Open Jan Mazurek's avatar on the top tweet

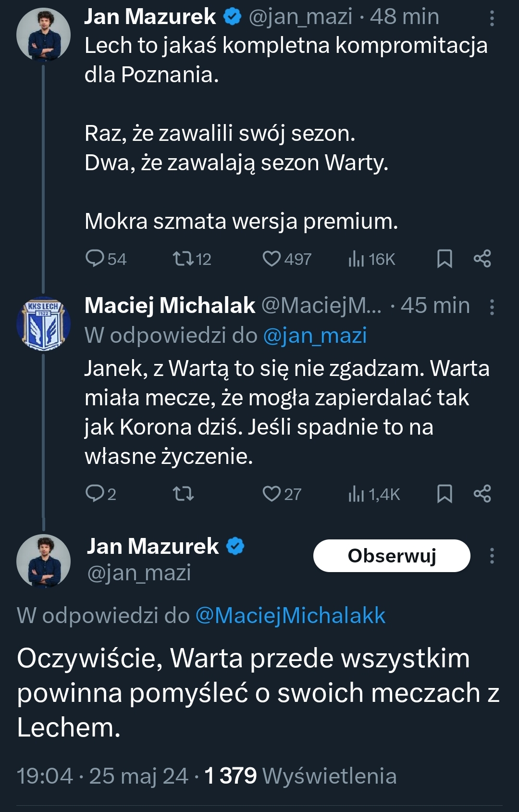pyautogui.click(x=43, y=35)
